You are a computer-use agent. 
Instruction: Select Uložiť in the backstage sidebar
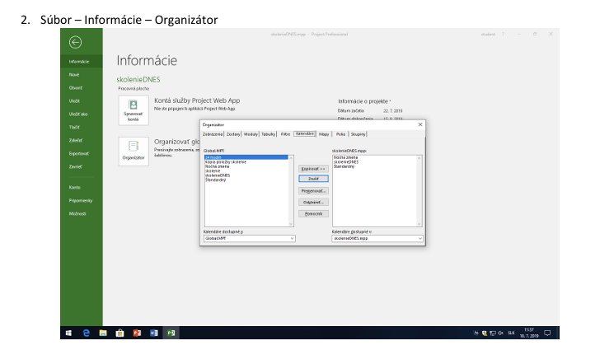pyautogui.click(x=82, y=101)
